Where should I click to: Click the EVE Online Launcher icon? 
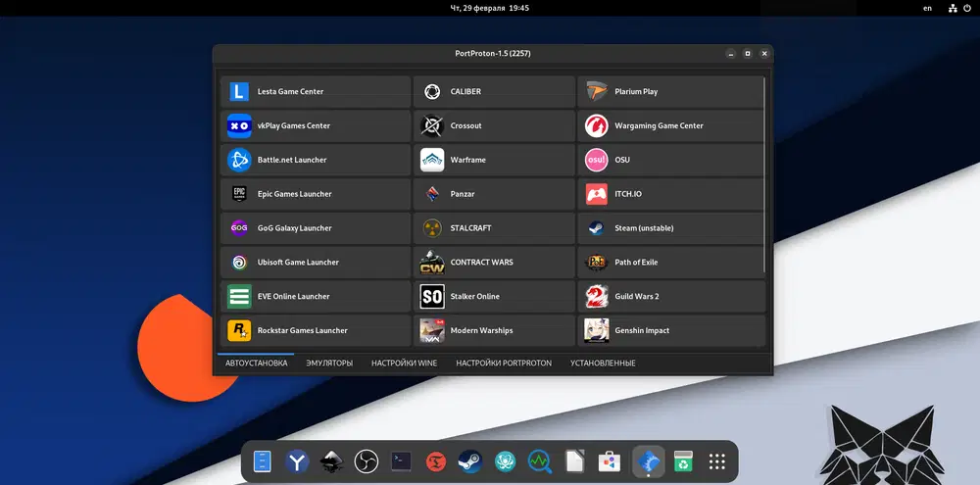pos(239,296)
